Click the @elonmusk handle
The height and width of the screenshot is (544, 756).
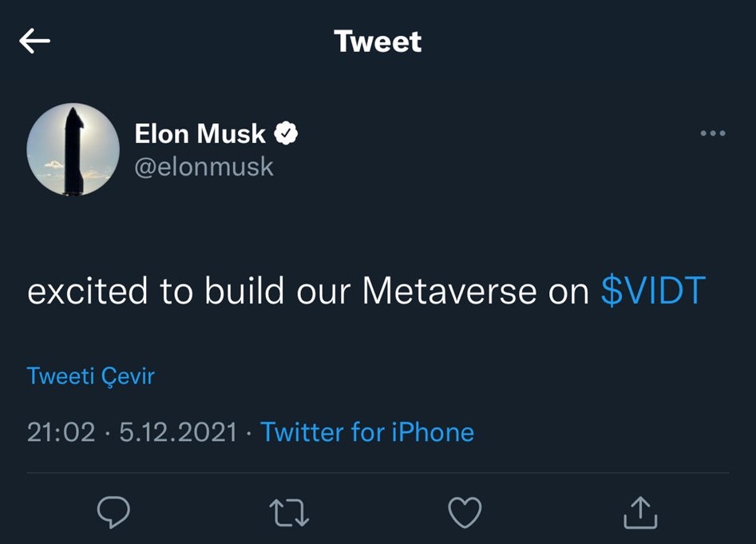point(204,166)
